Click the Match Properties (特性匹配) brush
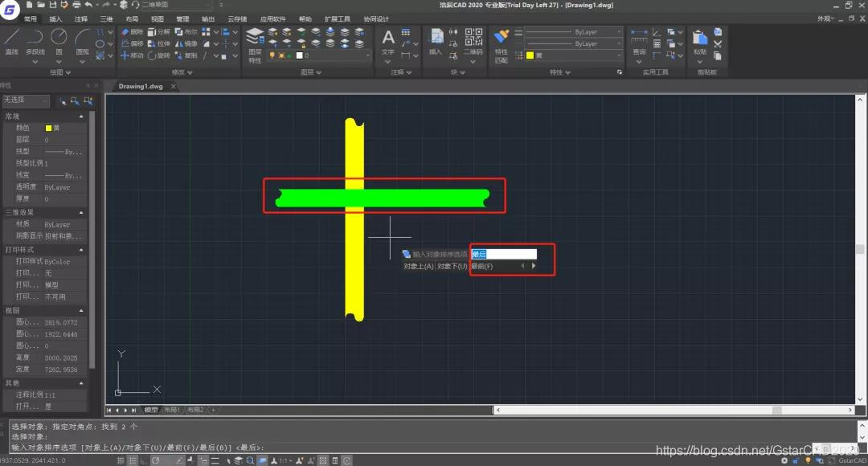This screenshot has width=868, height=466. coord(501,44)
